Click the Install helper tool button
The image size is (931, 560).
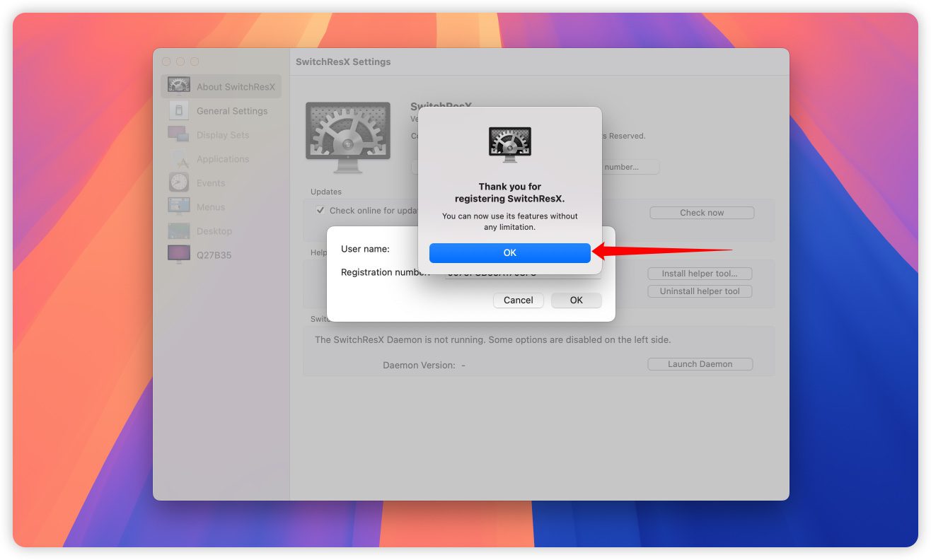point(699,274)
